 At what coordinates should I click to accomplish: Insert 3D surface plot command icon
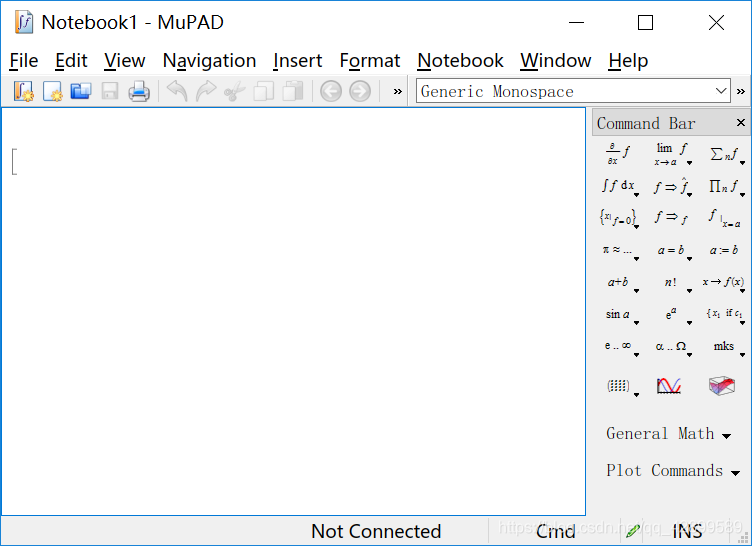tap(722, 386)
